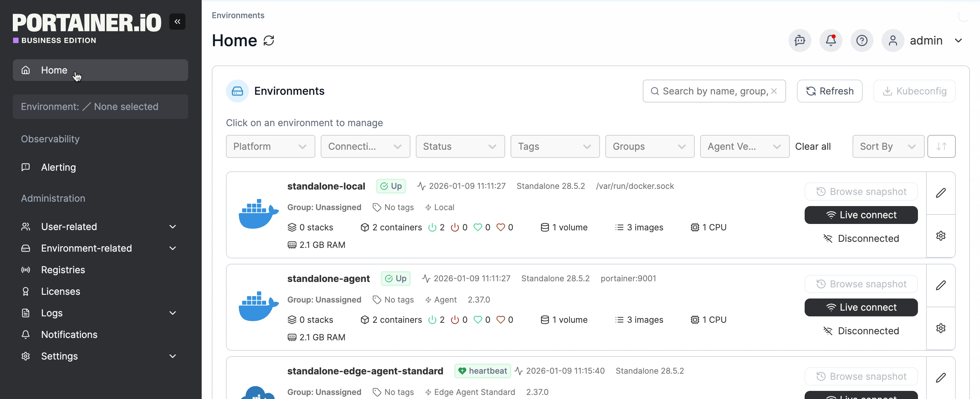
Task: Open the admin user menu
Action: (x=926, y=40)
